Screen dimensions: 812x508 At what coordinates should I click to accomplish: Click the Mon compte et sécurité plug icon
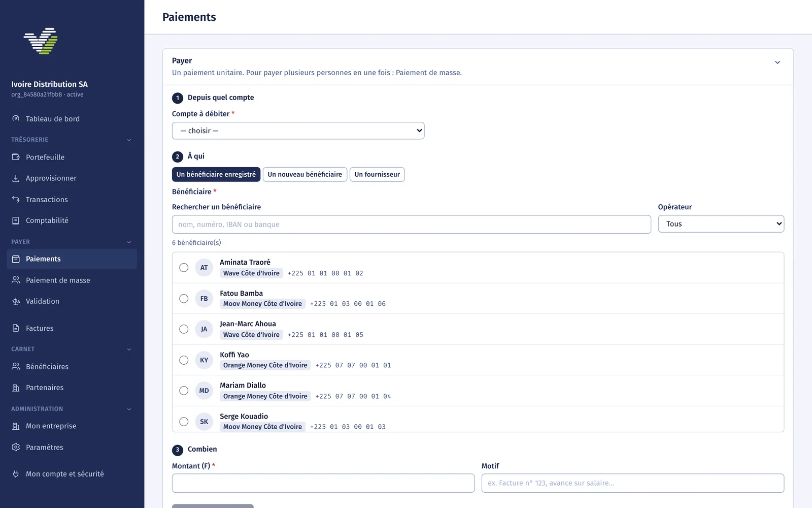[x=16, y=474]
